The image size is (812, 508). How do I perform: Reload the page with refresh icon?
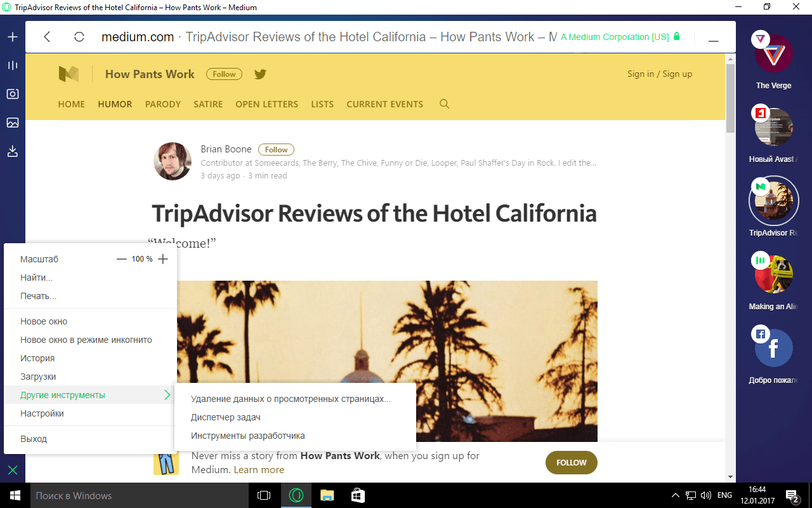(79, 37)
